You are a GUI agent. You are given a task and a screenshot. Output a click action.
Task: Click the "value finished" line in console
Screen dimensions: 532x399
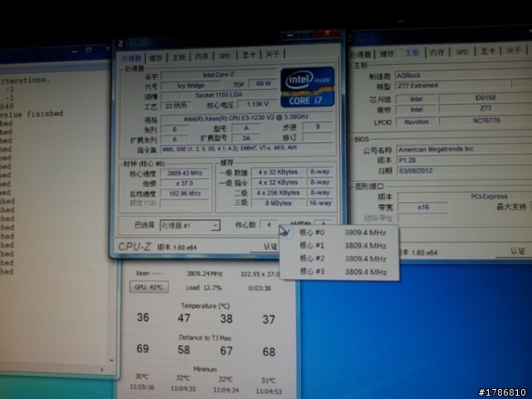click(x=32, y=114)
